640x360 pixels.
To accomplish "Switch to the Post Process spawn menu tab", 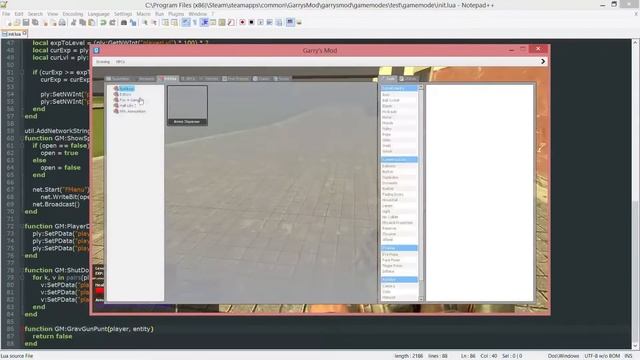I will [236, 79].
